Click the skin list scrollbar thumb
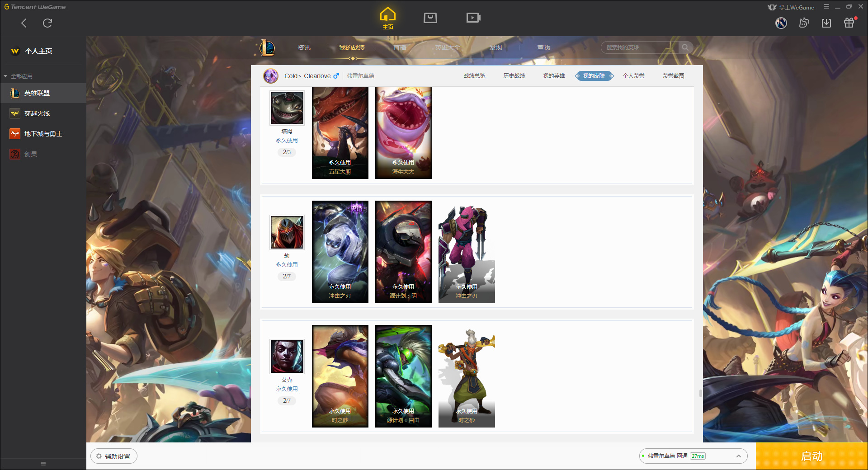This screenshot has height=470, width=868. [x=701, y=394]
